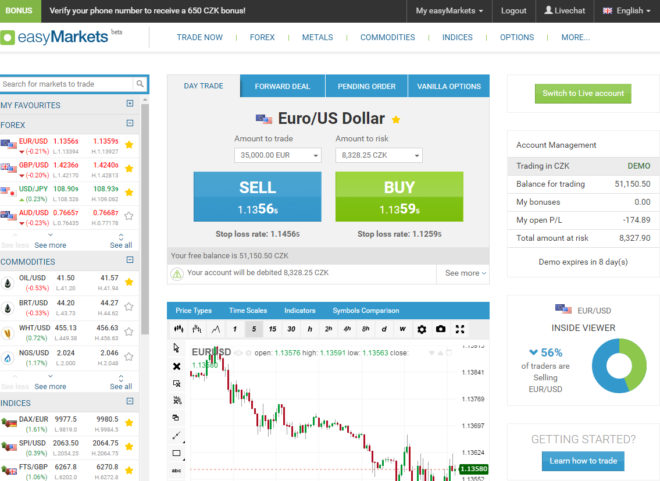Toggle favourite star for BRT/USD
The image size is (660, 481).
[x=129, y=307]
